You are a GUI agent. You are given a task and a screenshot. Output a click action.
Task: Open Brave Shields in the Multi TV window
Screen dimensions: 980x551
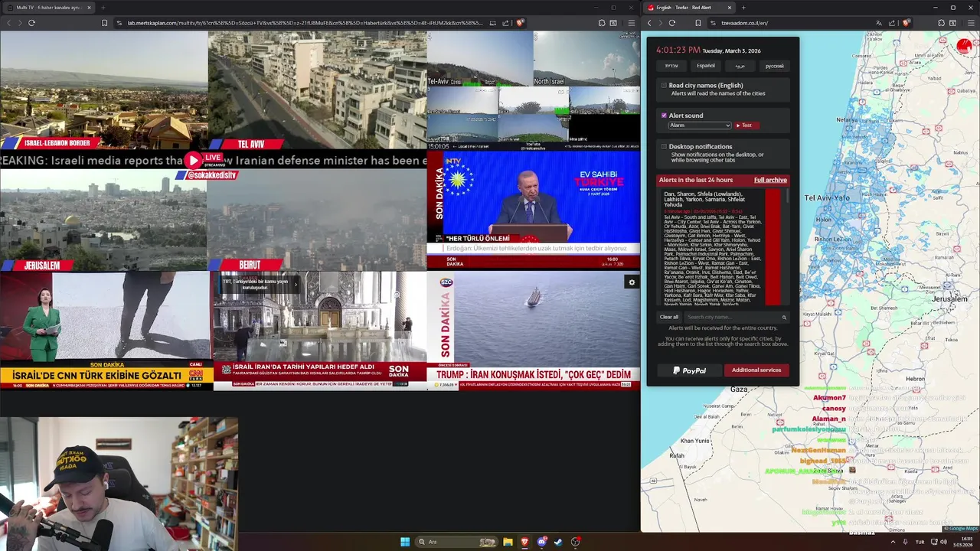(x=520, y=23)
